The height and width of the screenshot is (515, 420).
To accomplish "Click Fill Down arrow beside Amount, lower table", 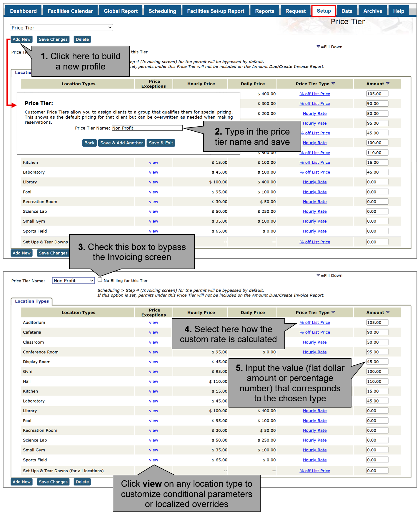I will click(388, 312).
